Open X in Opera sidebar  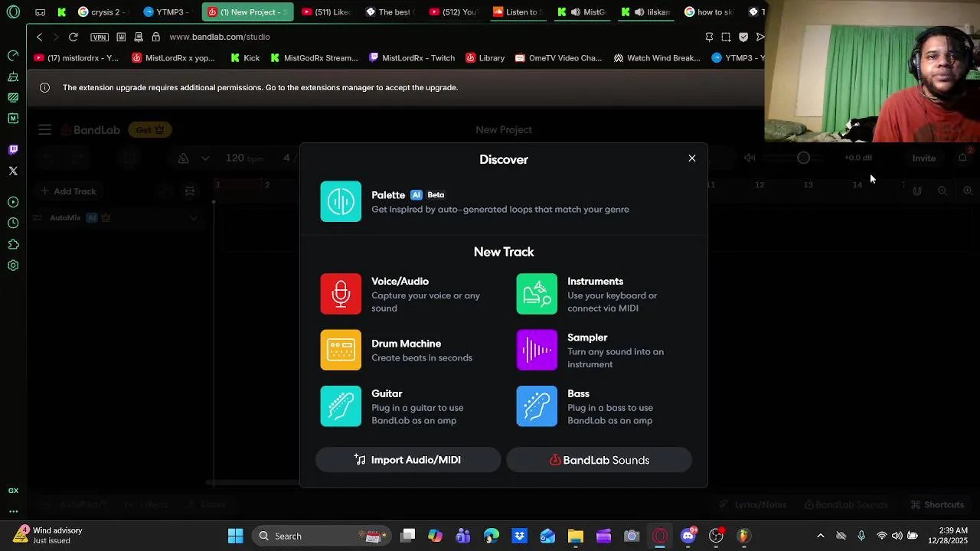pos(13,171)
